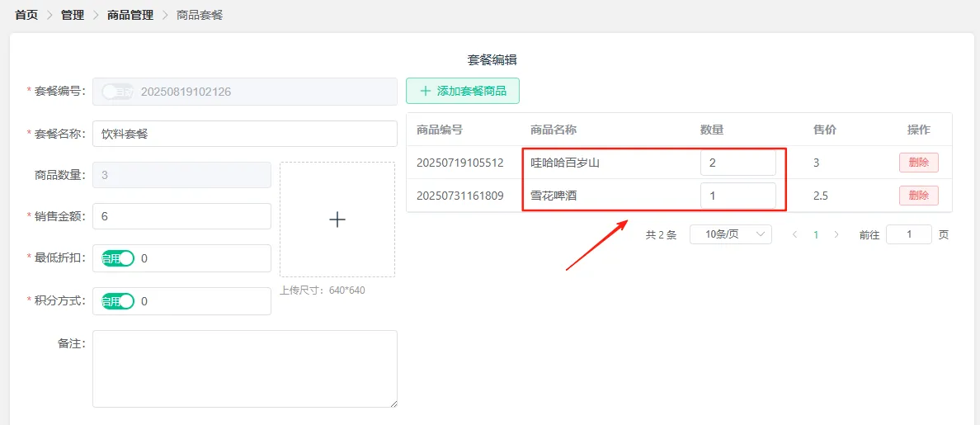980x425 pixels.
Task: Select page 1 in pagination
Action: point(816,234)
